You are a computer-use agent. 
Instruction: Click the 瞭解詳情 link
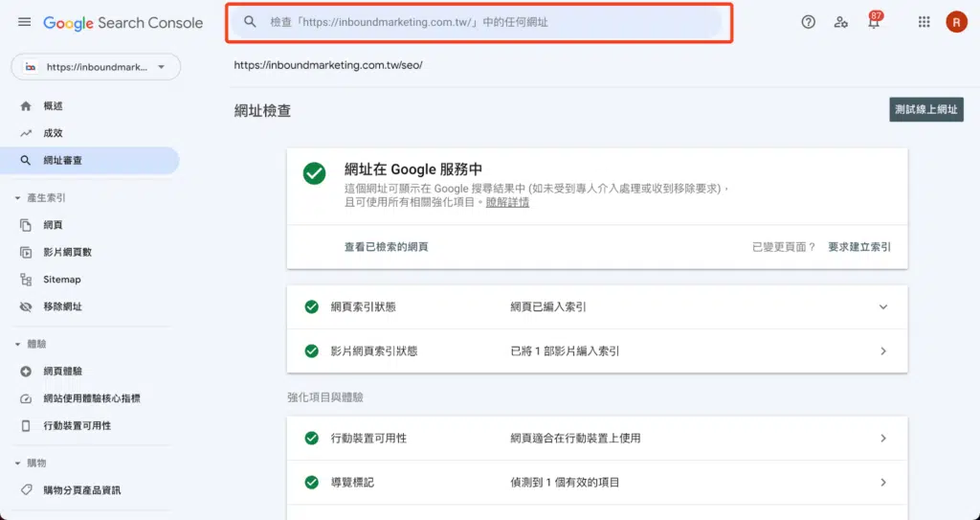click(x=507, y=203)
